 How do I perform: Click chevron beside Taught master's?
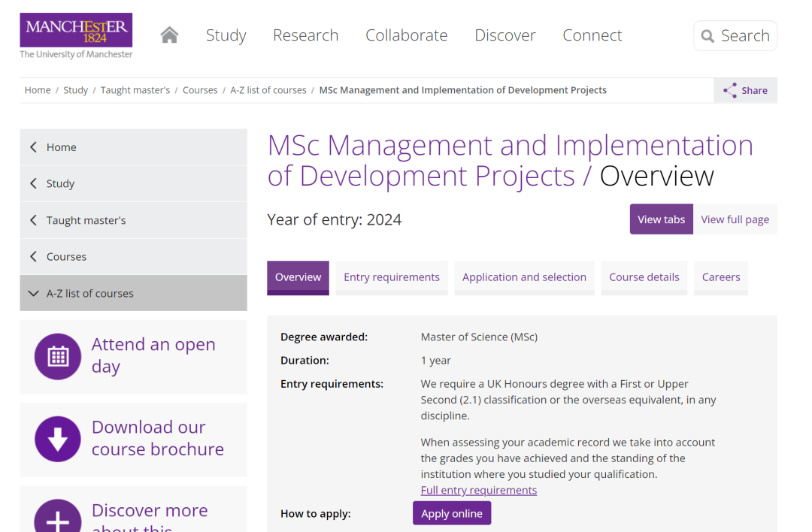pos(34,220)
